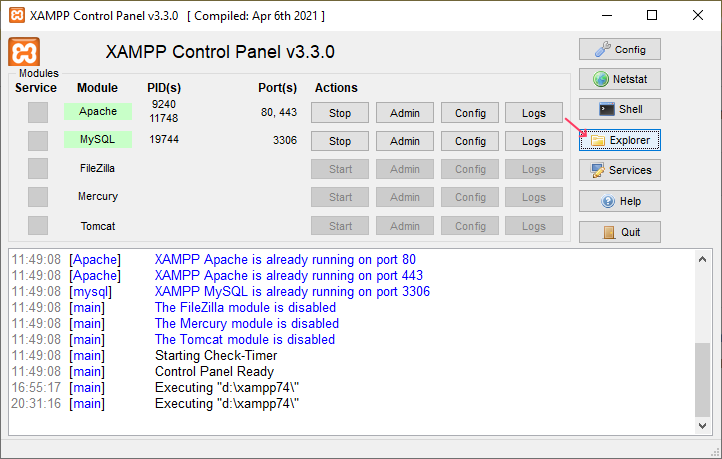Open the Services button
Viewport: 722px width, 459px height.
point(620,170)
